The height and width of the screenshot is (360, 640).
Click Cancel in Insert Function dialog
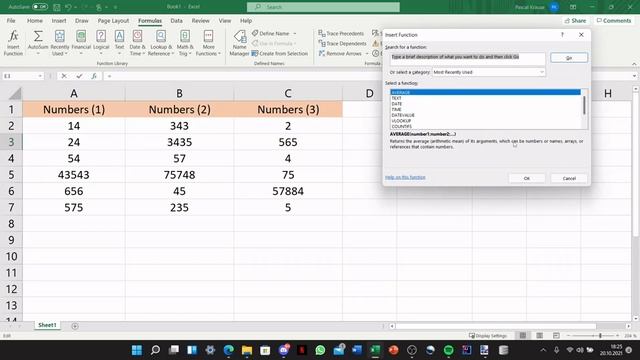coord(569,178)
